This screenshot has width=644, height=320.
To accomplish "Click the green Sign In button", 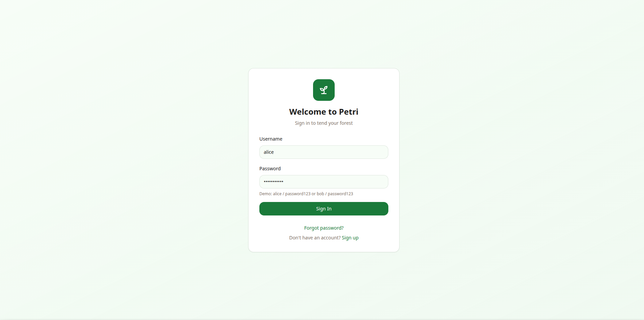I will point(324,209).
